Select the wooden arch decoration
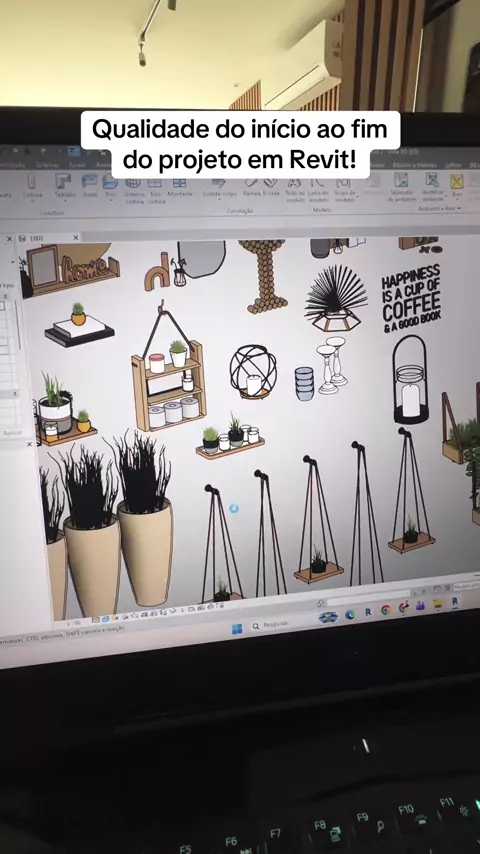 tap(157, 272)
